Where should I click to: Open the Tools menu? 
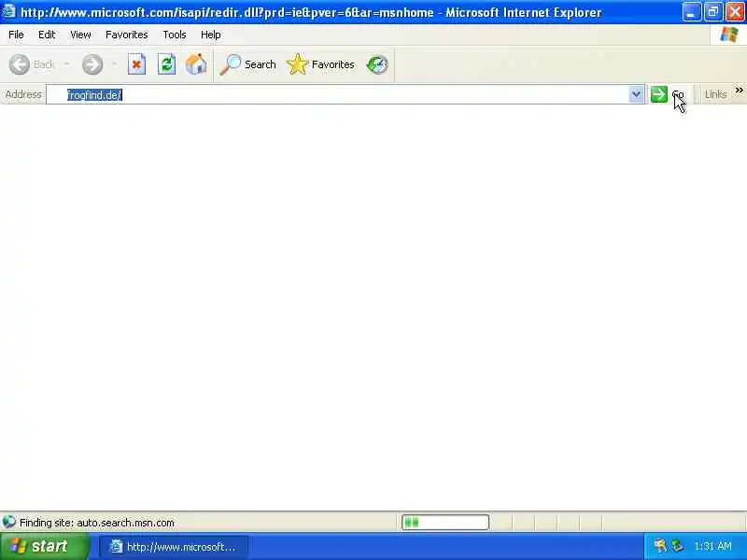[x=175, y=35]
